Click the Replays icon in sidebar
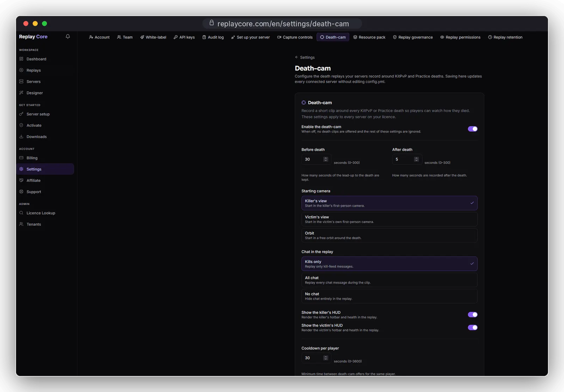This screenshot has width=564, height=392. (x=21, y=70)
